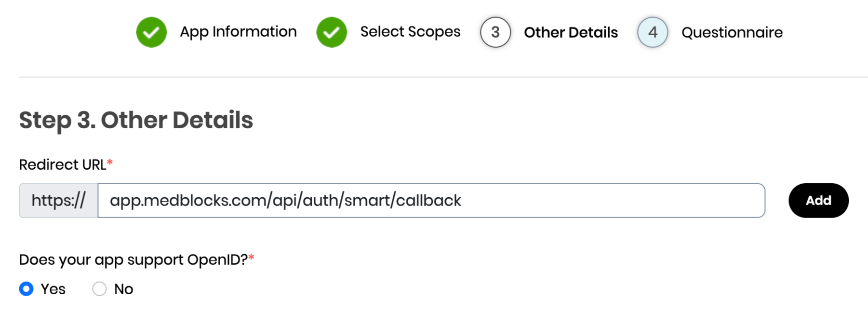Click the "No" option label text
Screen dimensions: 868x314
pyautogui.click(x=123, y=289)
